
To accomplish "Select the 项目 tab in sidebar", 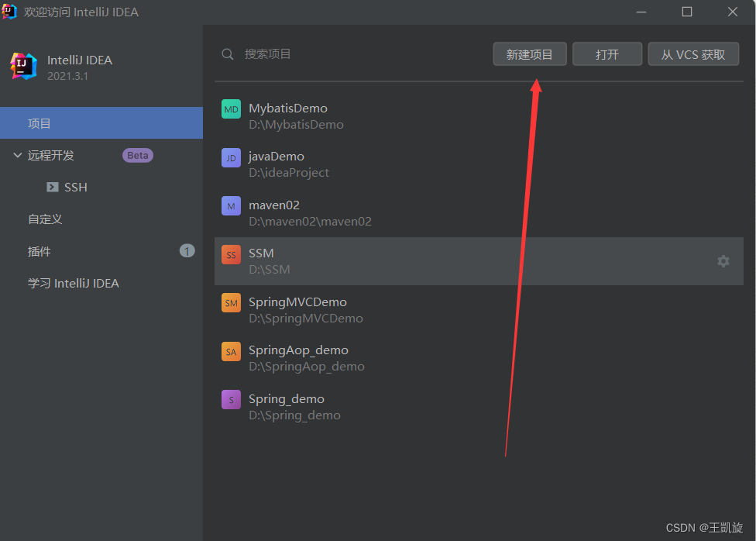I will [x=101, y=123].
